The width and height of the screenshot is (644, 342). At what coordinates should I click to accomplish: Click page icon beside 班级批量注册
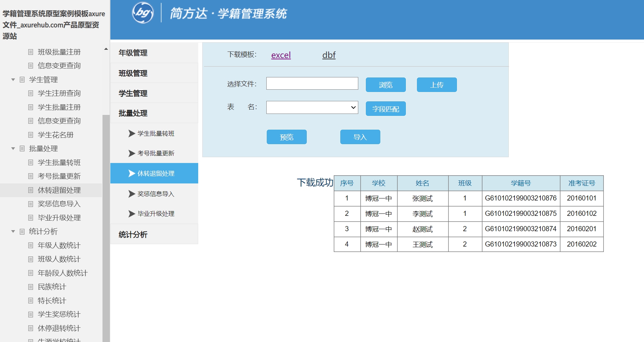coord(31,52)
